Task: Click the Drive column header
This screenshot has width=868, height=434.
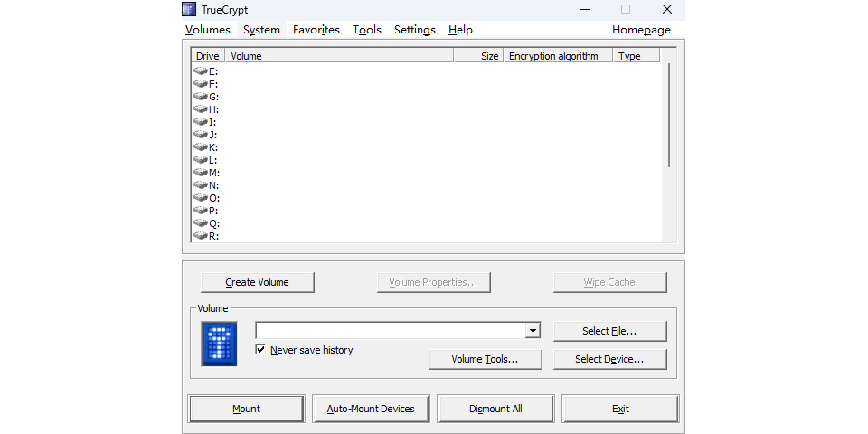Action: (208, 56)
